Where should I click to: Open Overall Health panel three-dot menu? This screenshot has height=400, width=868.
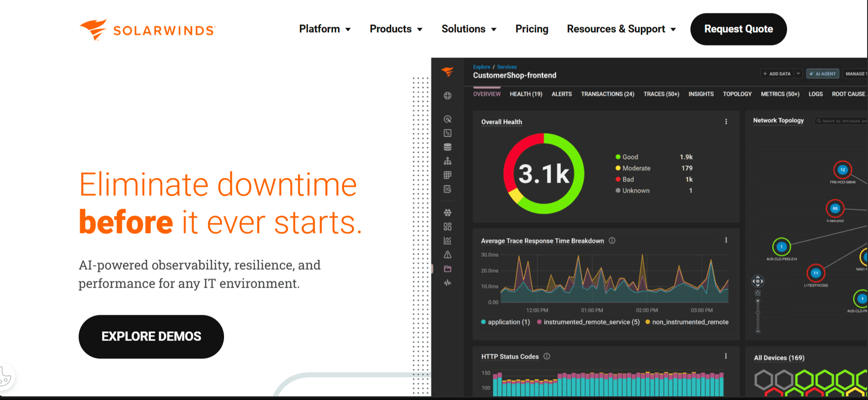coord(726,122)
